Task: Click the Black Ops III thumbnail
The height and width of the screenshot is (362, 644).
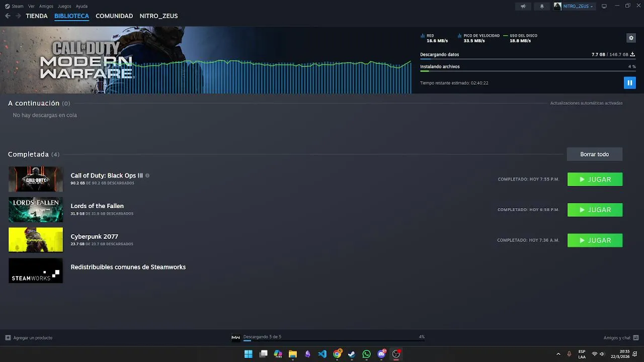Action: pos(36,179)
